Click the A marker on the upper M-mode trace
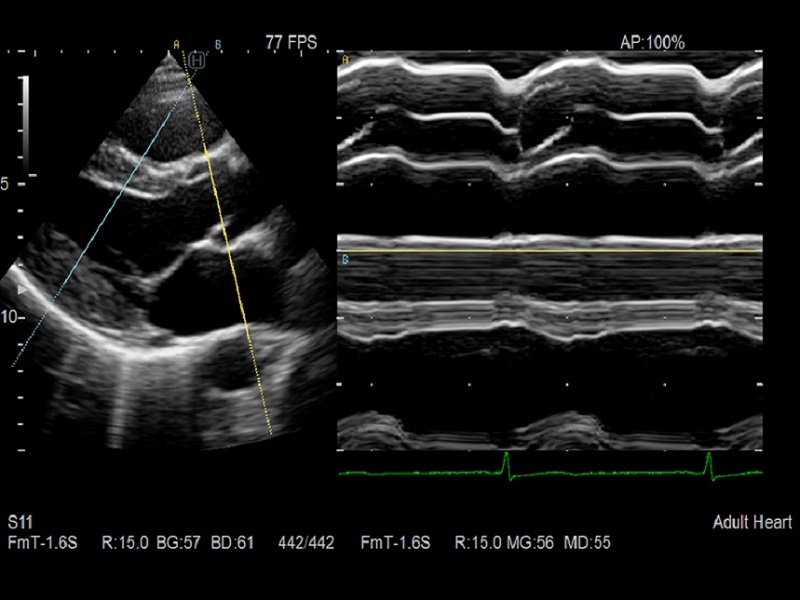800x600 pixels. point(346,61)
